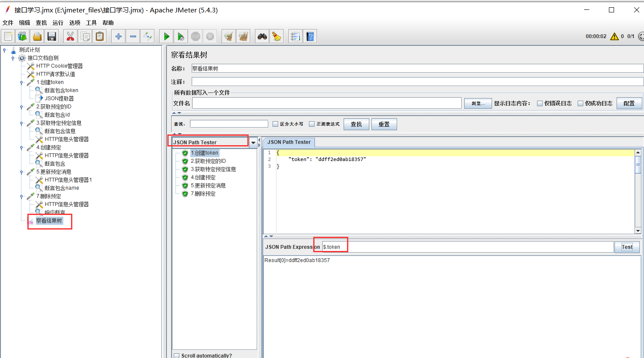
Task: Click the Paste clipboard icon
Action: tap(100, 36)
